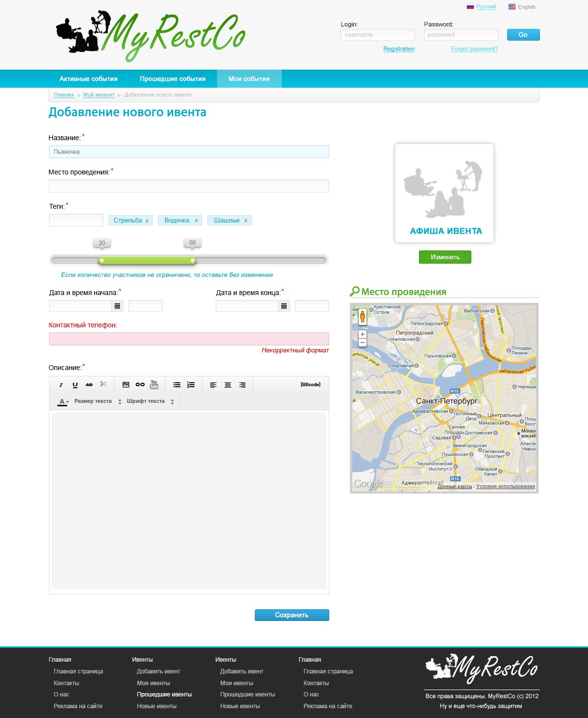This screenshot has width=588, height=718.
Task: Open the bold footer link Прошедшие ивенты
Action: [x=165, y=694]
